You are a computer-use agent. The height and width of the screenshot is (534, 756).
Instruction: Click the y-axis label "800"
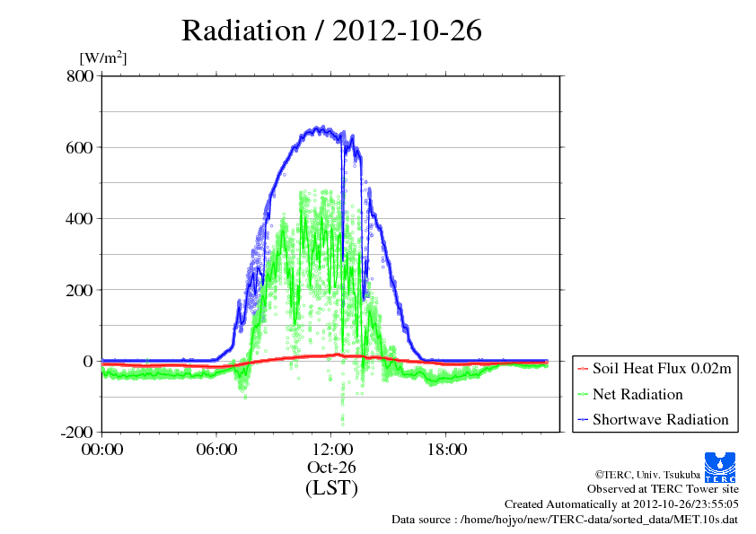80,75
